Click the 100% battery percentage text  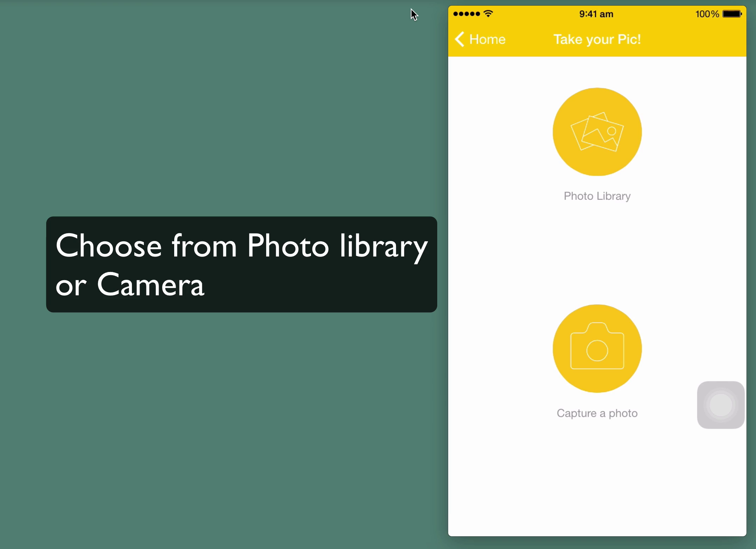point(707,14)
